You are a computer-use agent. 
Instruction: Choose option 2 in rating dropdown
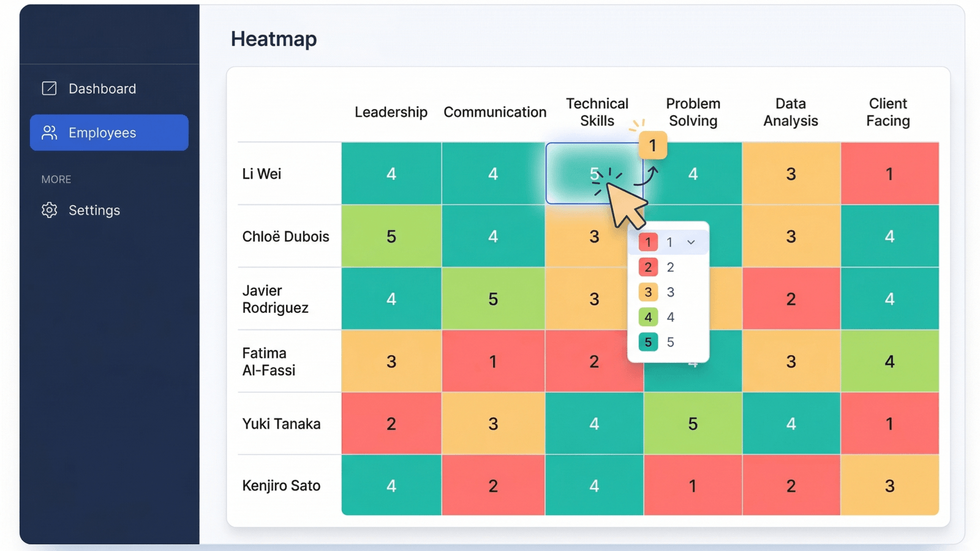pyautogui.click(x=668, y=267)
